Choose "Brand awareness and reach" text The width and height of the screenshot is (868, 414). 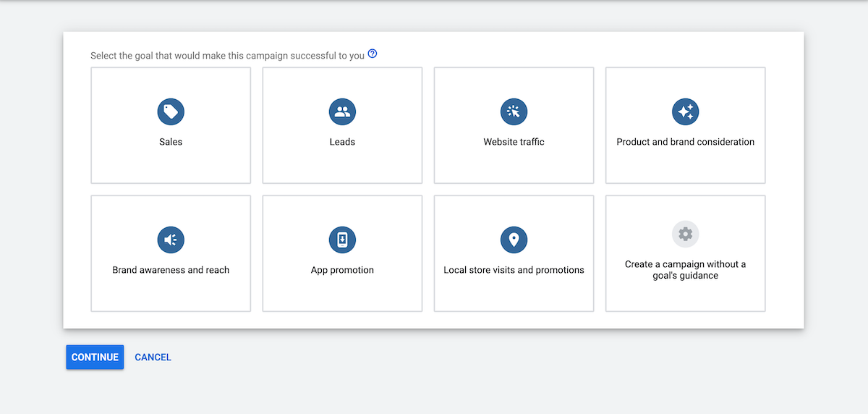(171, 270)
